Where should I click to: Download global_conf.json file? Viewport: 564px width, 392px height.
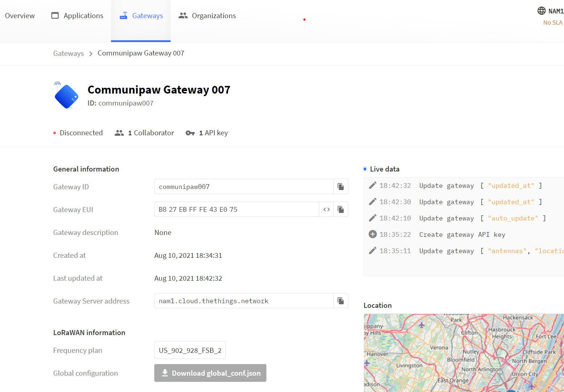(210, 373)
